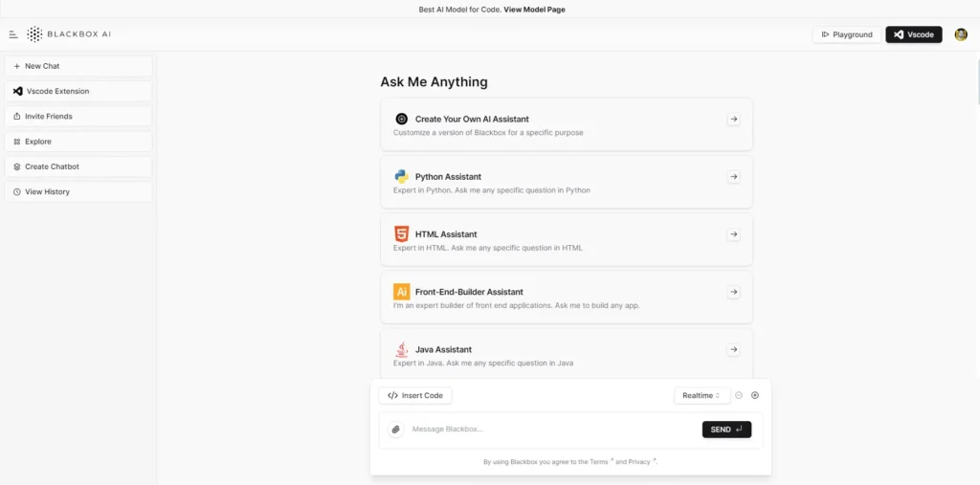The image size is (980, 485).
Task: Select Invite Friends in the sidebar
Action: (x=78, y=117)
